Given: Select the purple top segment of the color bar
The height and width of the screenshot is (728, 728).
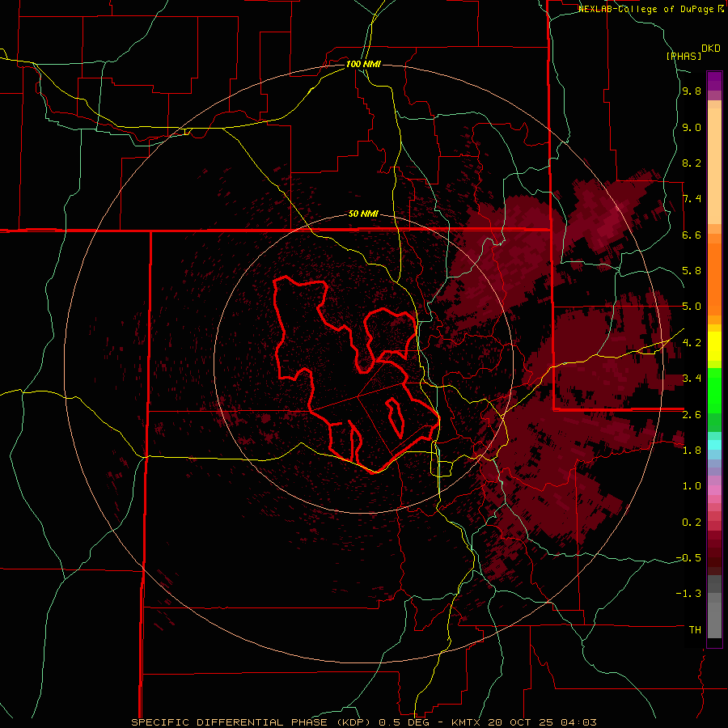Looking at the screenshot, I should tap(714, 81).
